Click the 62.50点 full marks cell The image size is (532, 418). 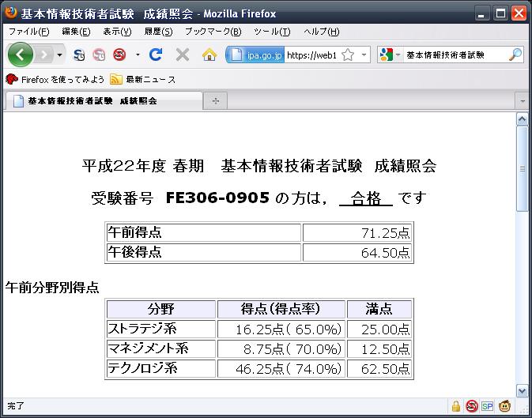click(x=379, y=368)
